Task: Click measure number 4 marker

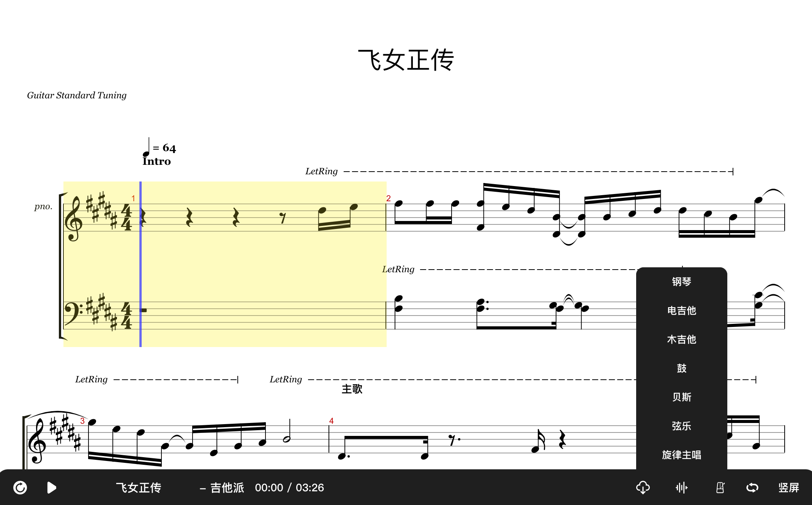Action: click(331, 421)
